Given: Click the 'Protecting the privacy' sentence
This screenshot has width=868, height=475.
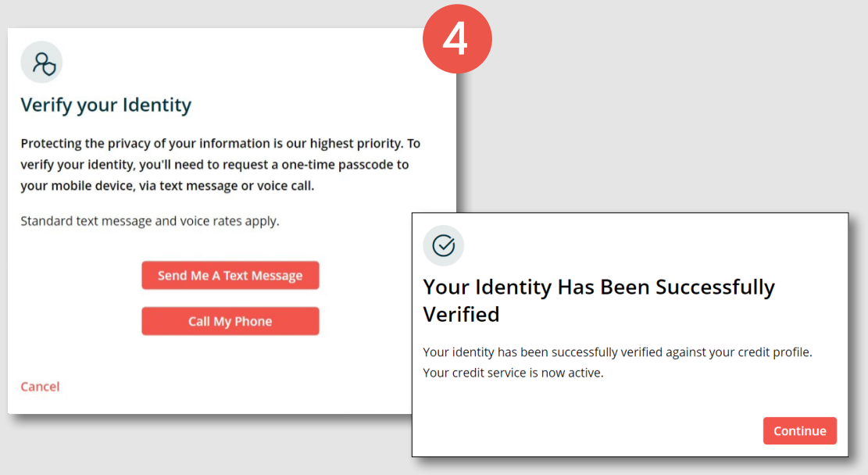Looking at the screenshot, I should 156,144.
